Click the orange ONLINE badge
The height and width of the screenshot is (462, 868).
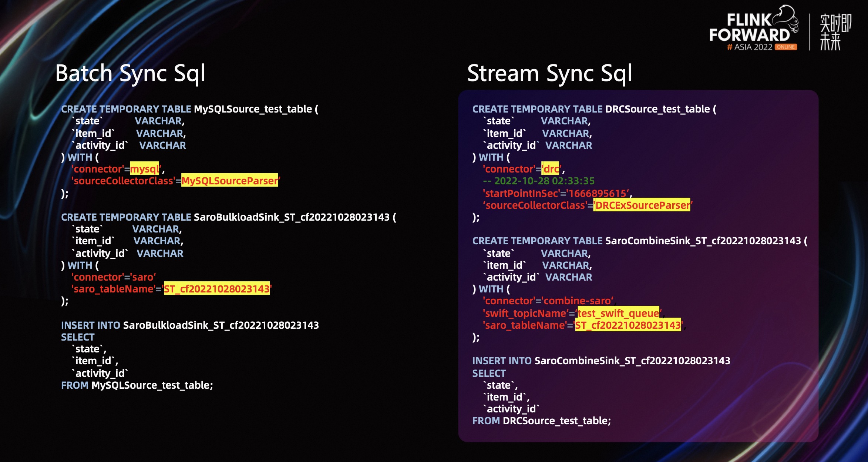(786, 47)
